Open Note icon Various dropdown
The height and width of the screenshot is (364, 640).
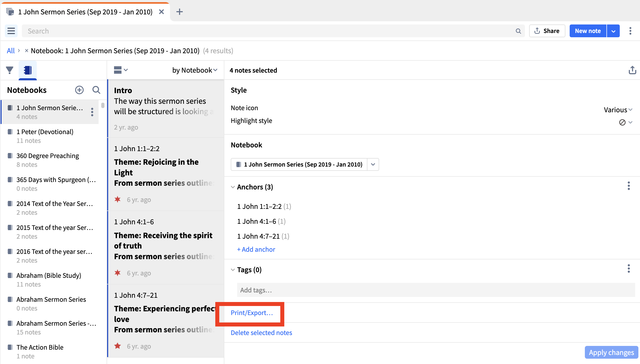[618, 110]
